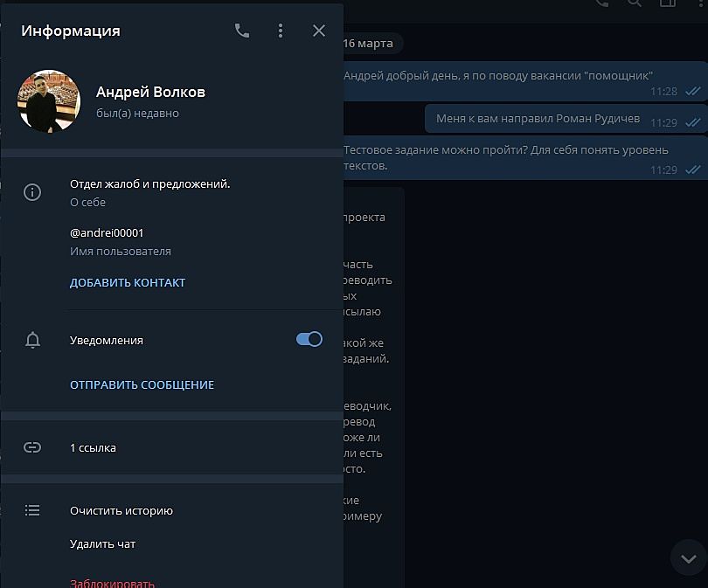Click Андрей Волков's profile avatar

point(49,100)
